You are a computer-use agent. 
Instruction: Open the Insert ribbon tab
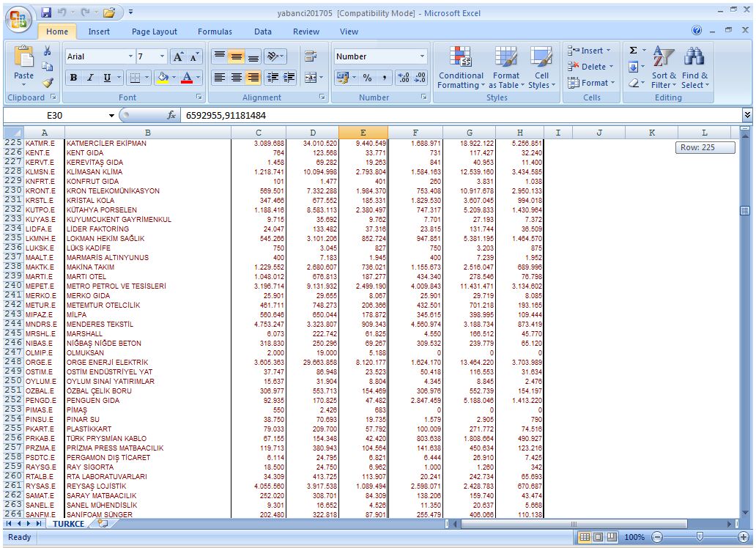point(99,32)
